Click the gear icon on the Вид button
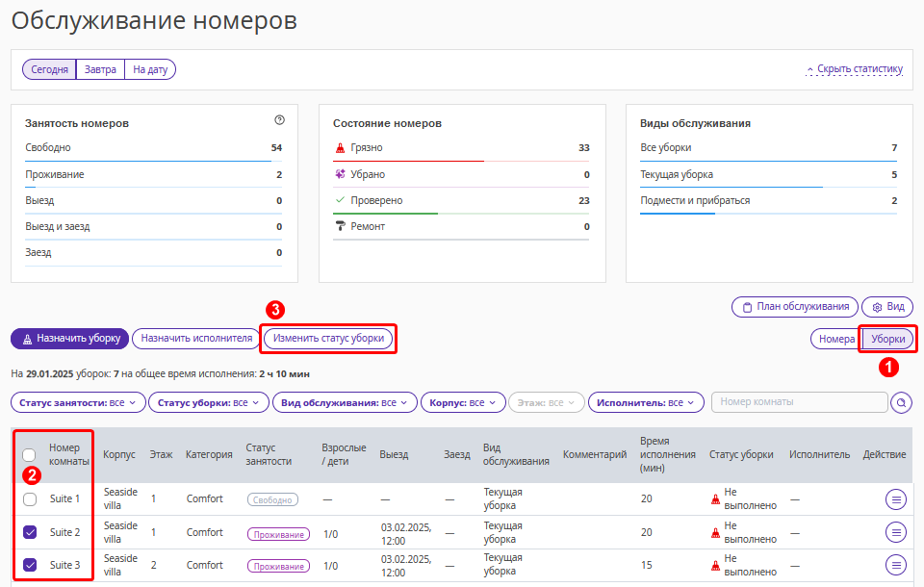 [x=877, y=307]
